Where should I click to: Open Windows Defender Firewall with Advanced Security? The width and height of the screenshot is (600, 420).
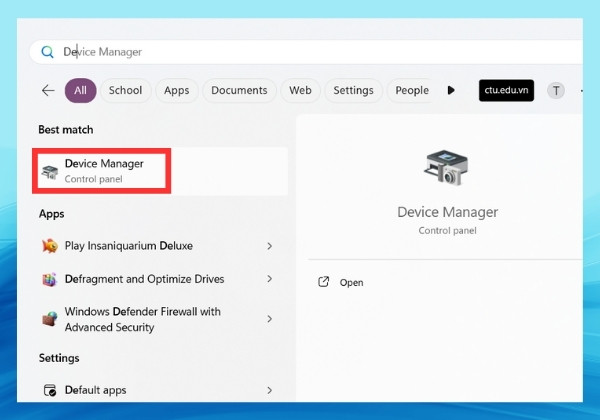(x=160, y=319)
